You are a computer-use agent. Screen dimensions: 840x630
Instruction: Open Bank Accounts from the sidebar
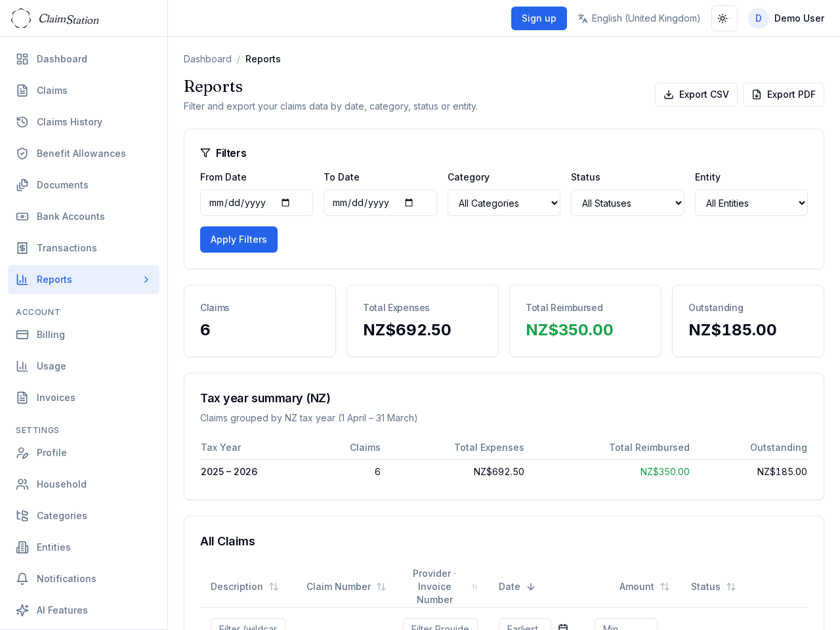tap(70, 217)
